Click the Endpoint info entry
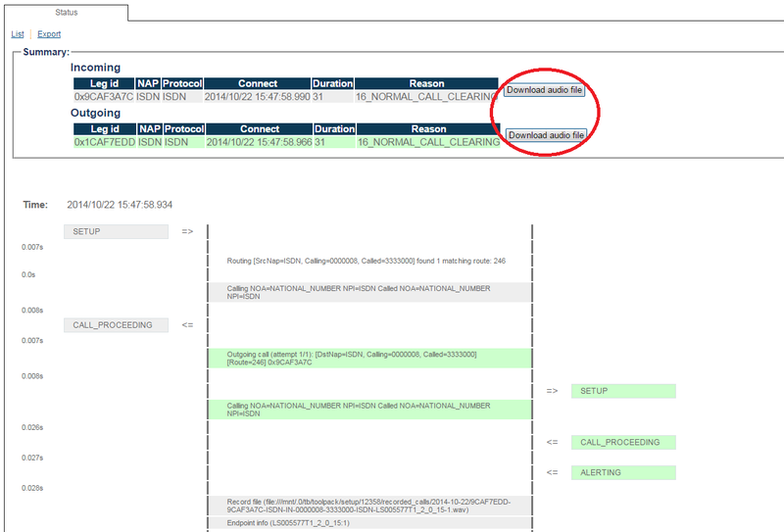This screenshot has width=784, height=532. (368, 523)
